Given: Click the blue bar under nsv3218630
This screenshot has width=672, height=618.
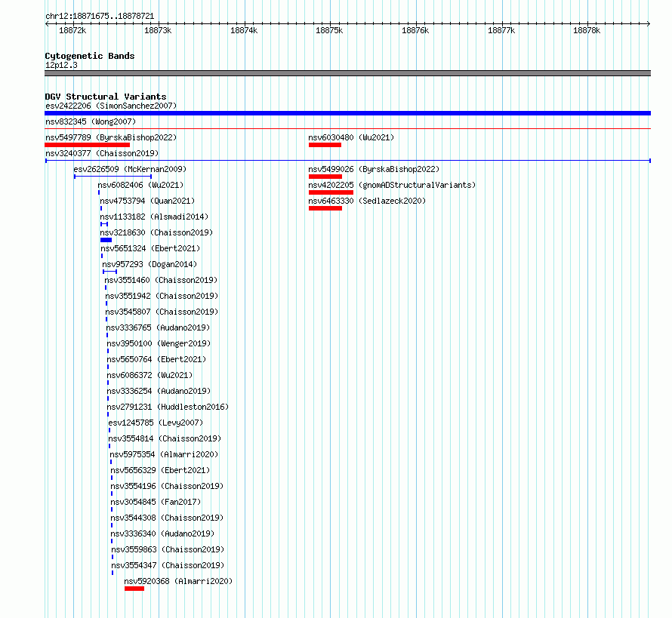Looking at the screenshot, I should [106, 240].
